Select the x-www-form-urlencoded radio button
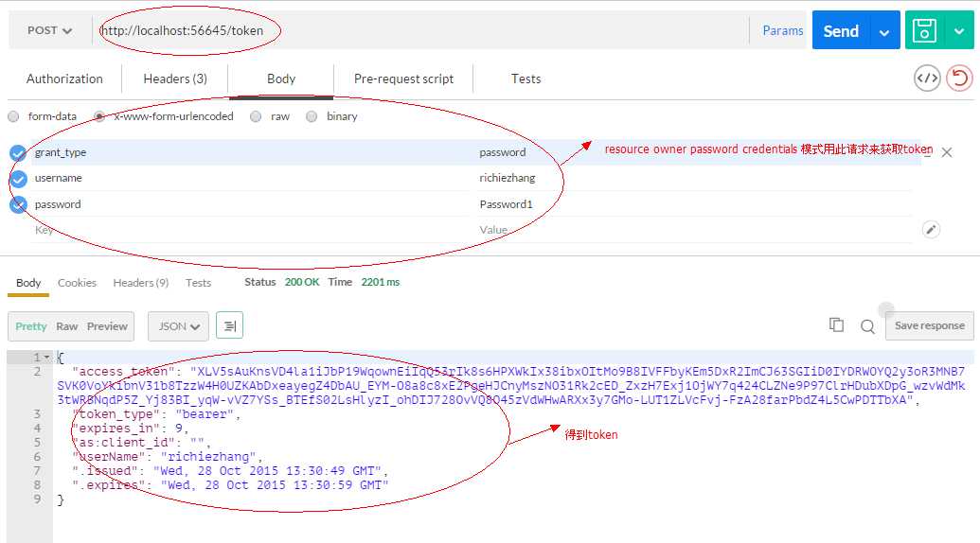The image size is (980, 543). pyautogui.click(x=99, y=116)
